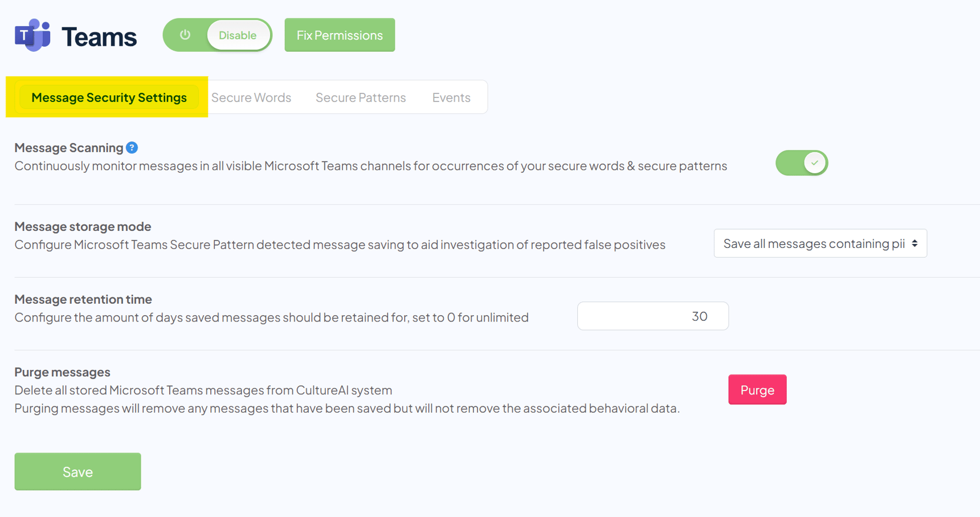
Task: Click the Purge messages heading
Action: click(62, 372)
